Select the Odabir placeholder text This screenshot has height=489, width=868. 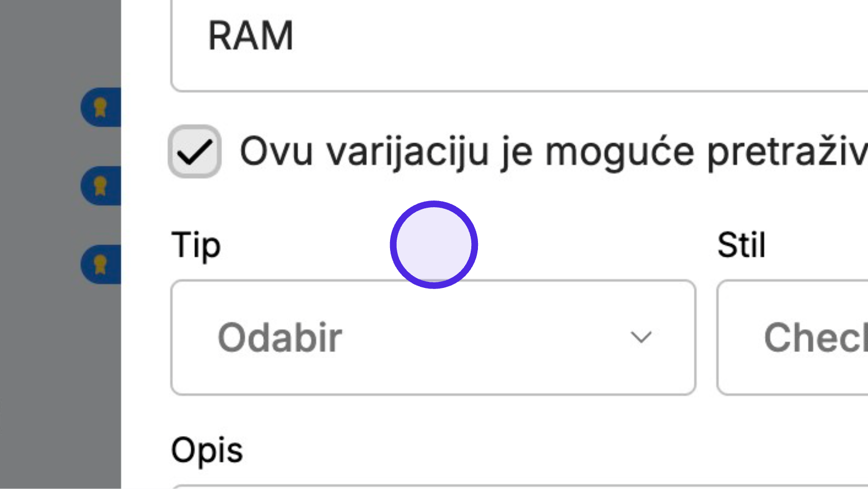[x=279, y=338]
